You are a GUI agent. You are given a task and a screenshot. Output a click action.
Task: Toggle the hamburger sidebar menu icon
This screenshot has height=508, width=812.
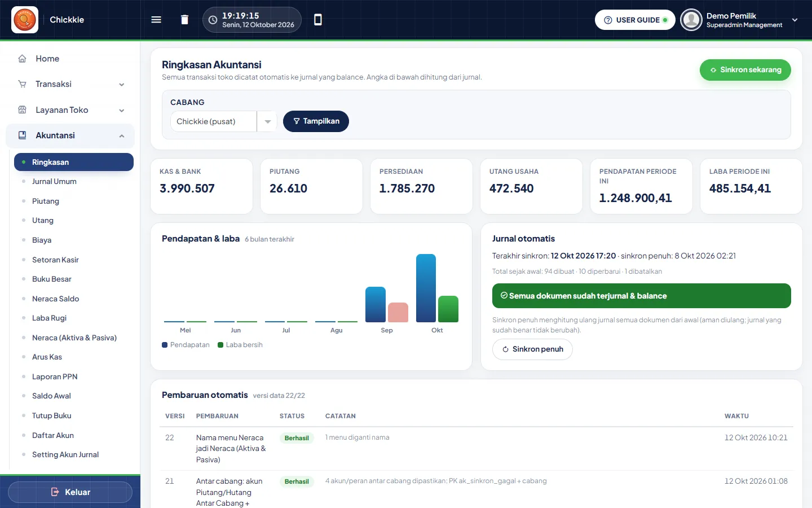coord(156,20)
